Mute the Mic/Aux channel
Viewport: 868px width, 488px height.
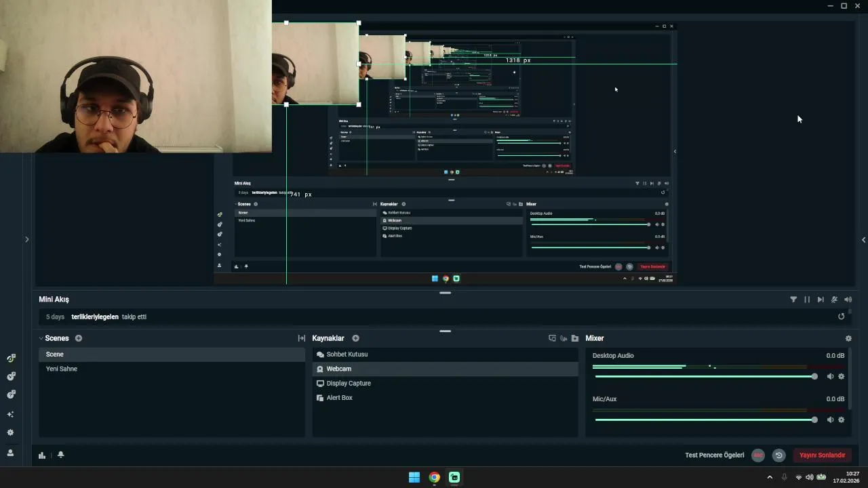pyautogui.click(x=830, y=420)
